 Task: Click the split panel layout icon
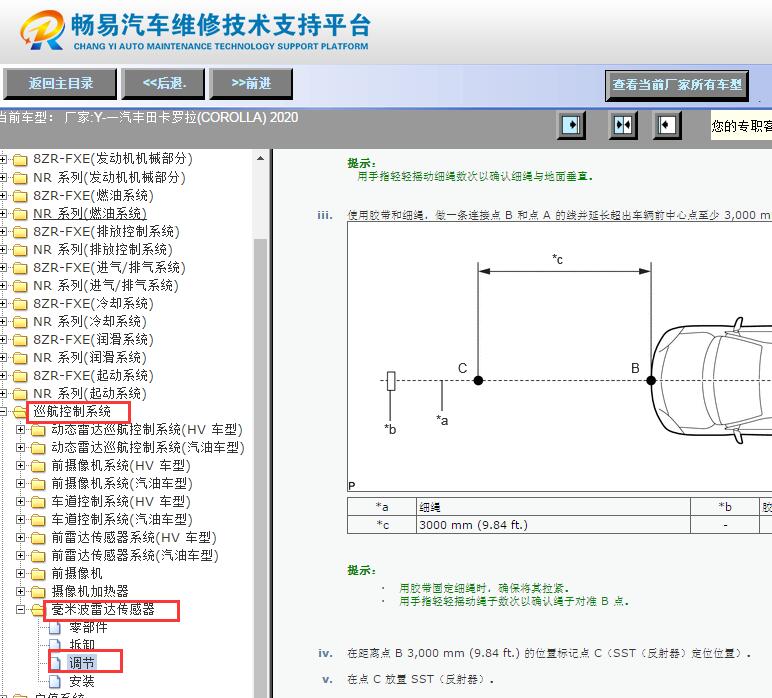pos(623,125)
